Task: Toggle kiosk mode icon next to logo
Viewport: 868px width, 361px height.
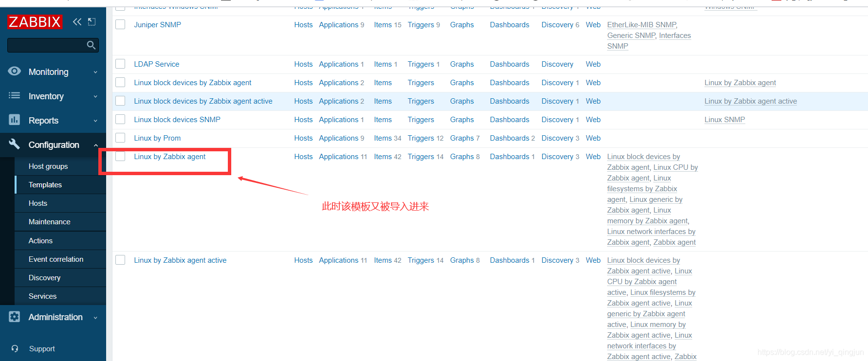Action: point(92,21)
